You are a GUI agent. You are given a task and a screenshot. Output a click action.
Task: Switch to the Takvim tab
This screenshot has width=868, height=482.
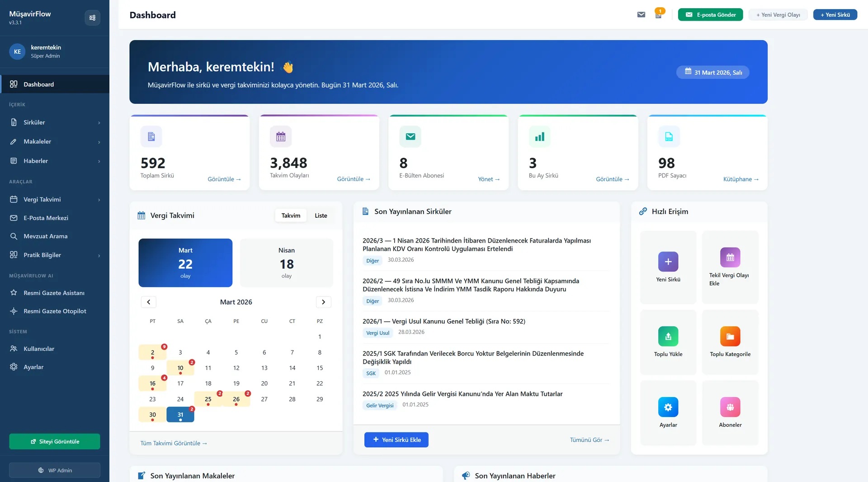click(291, 215)
